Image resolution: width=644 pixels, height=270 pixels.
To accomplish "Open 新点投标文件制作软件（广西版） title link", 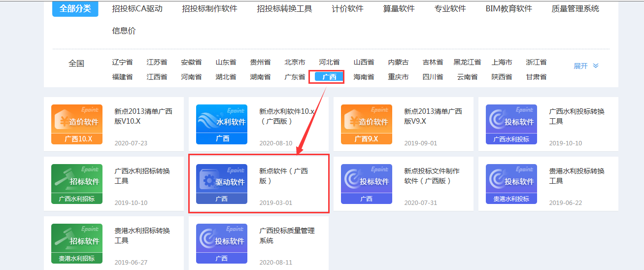I will [x=432, y=176].
